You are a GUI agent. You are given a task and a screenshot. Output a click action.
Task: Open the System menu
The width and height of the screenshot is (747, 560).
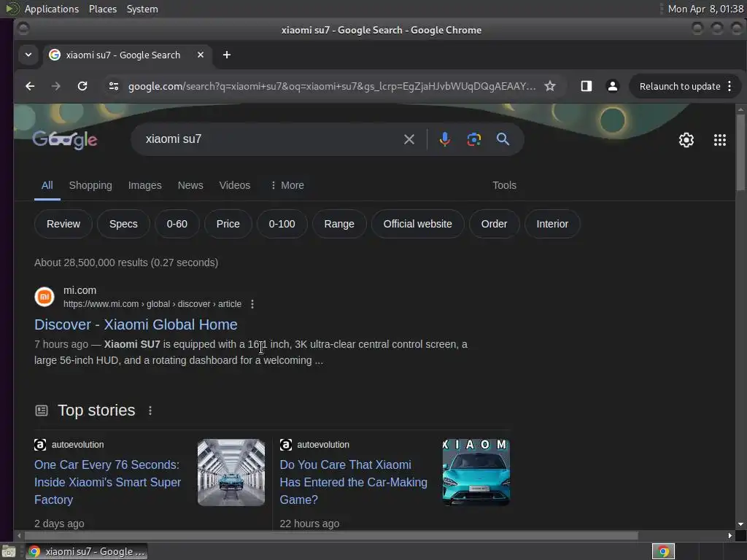click(142, 9)
